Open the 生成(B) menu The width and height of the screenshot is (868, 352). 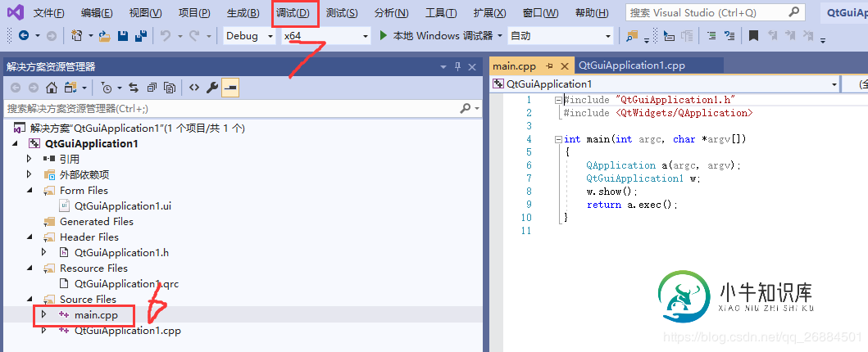click(x=243, y=13)
